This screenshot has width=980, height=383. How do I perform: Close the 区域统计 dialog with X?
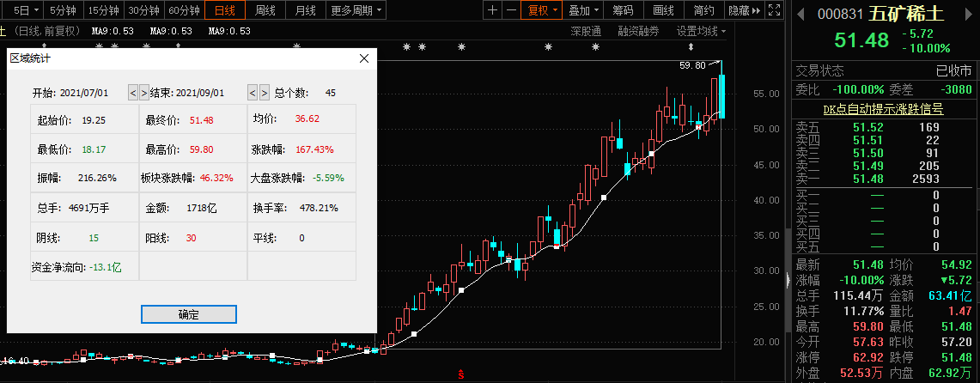pyautogui.click(x=364, y=58)
